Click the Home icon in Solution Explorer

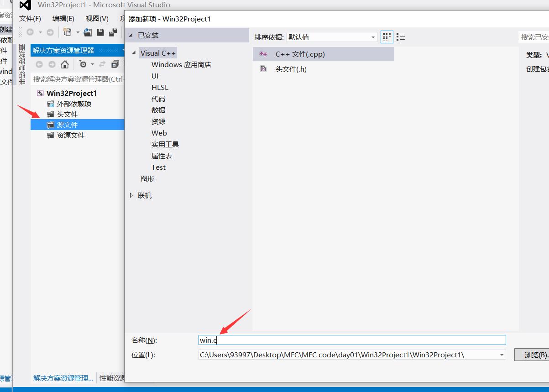pyautogui.click(x=65, y=64)
